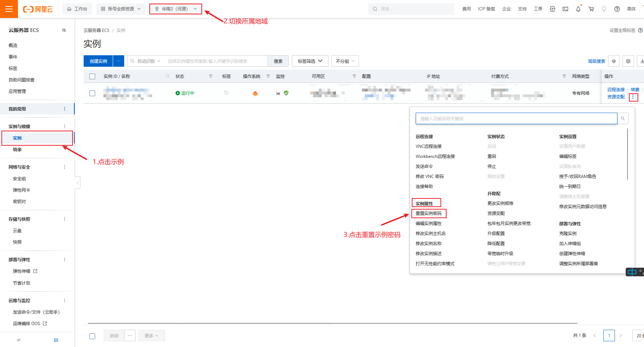This screenshot has width=644, height=347.
Task: Click the tag icon in the instance row
Action: (226, 93)
